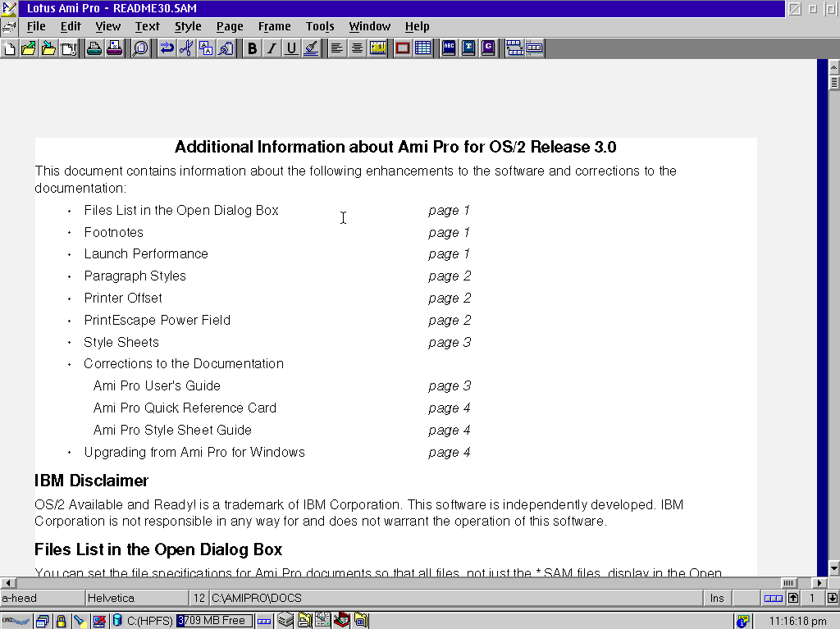This screenshot has height=629, width=840.
Task: Click the Copy icon
Action: coord(206,48)
